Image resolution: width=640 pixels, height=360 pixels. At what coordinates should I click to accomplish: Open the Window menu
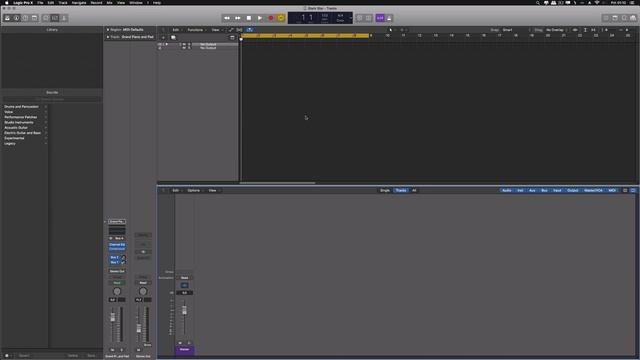point(136,2)
